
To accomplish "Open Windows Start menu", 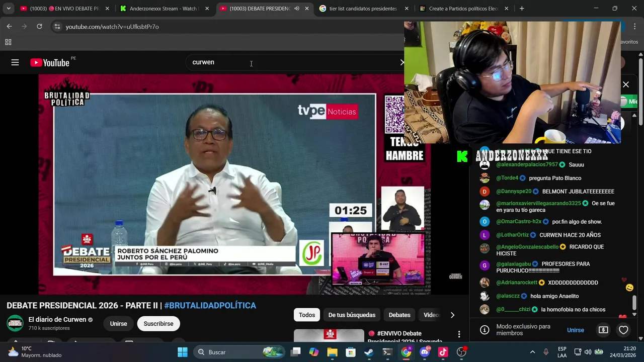I will pyautogui.click(x=182, y=352).
